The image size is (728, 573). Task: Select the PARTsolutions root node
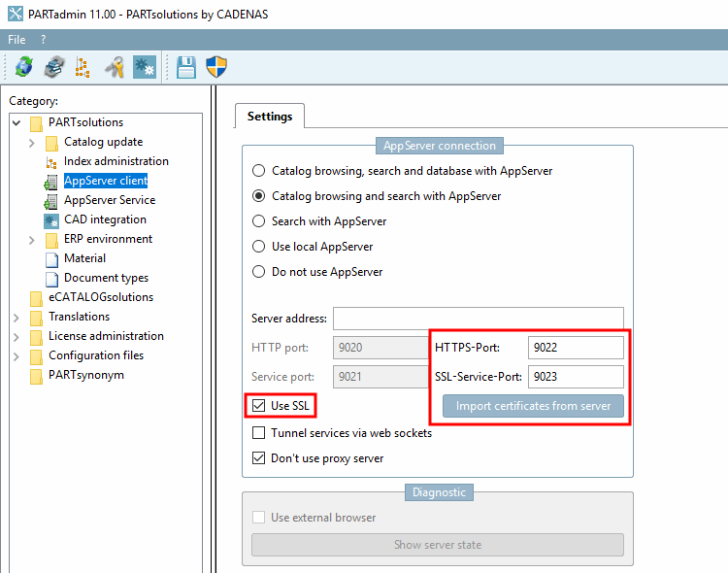85,122
